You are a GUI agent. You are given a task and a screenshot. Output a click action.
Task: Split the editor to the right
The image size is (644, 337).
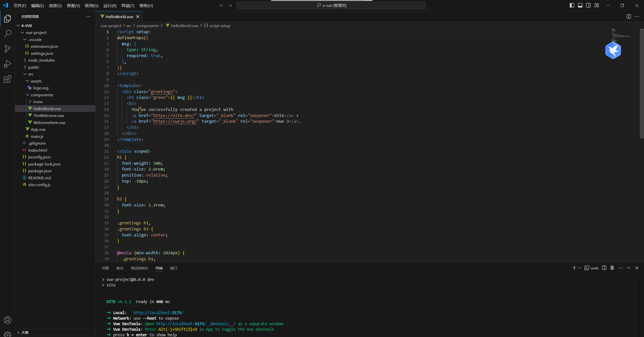click(x=629, y=16)
